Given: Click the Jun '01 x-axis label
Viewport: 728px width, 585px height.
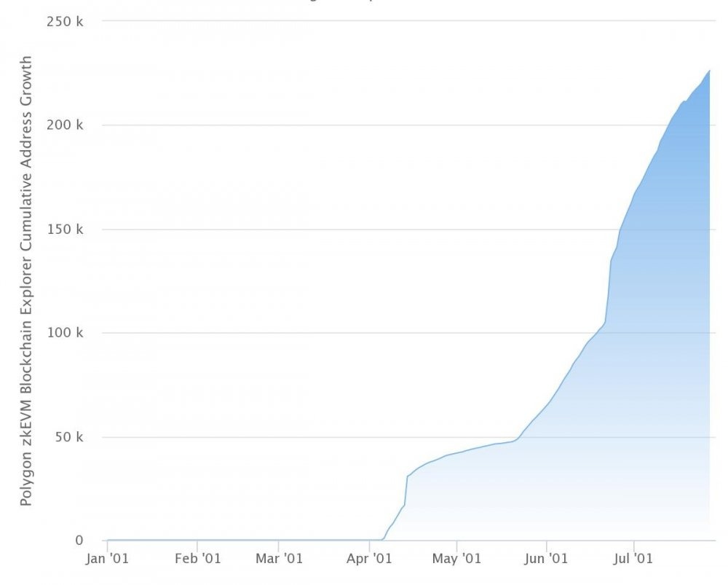Looking at the screenshot, I should coord(546,559).
